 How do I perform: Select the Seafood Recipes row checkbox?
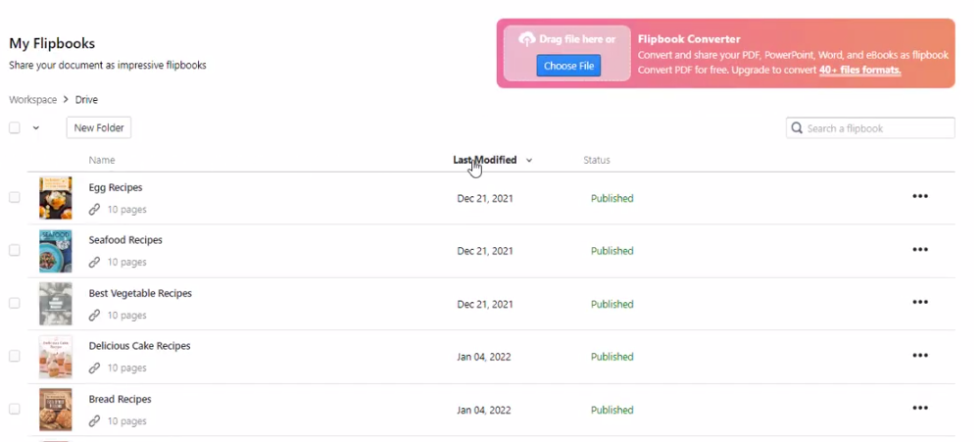(15, 250)
